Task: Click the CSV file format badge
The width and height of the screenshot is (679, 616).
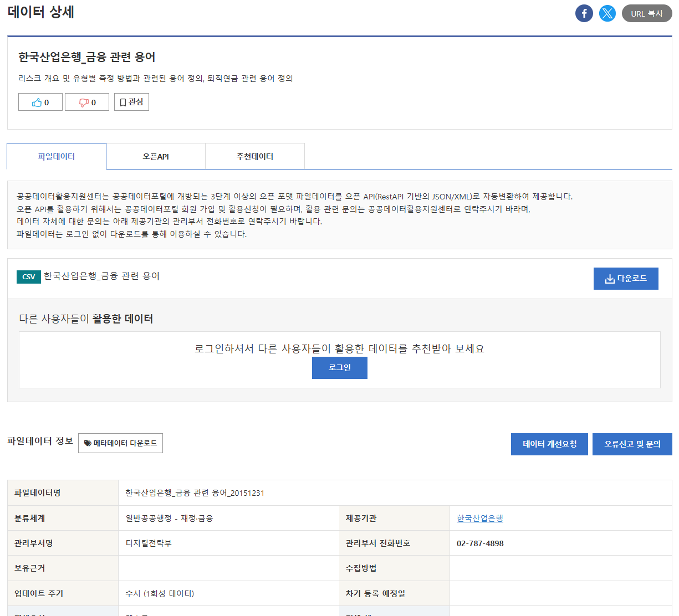Action: 29,276
